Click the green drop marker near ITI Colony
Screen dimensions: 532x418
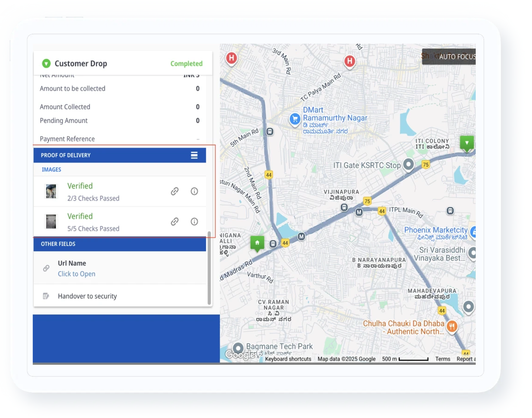(467, 143)
